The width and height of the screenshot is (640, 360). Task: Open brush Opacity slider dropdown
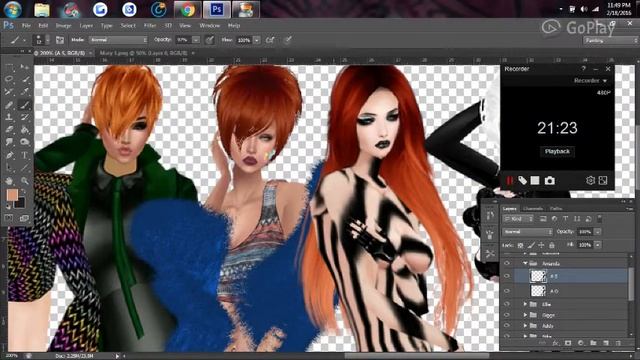click(x=196, y=40)
